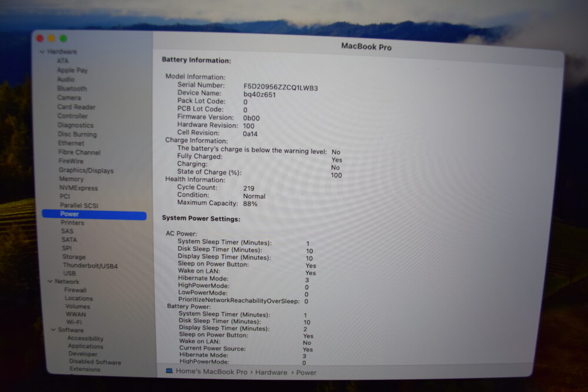
Task: Click Power in the bottom path bar
Action: 306,373
